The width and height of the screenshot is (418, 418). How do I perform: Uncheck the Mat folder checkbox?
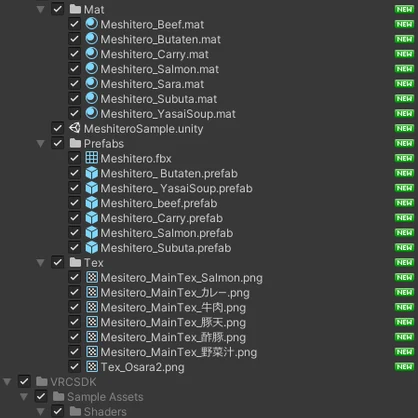point(58,9)
